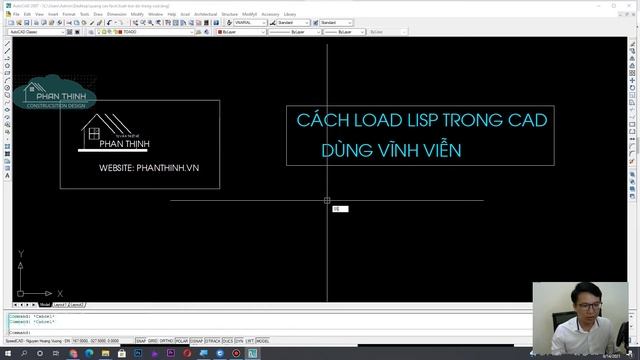The width and height of the screenshot is (640, 360).
Task: Open the Format menu
Action: tap(69, 14)
